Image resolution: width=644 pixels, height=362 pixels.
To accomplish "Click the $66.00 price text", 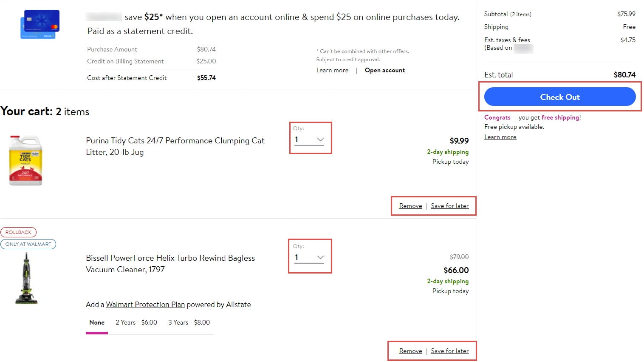I will [x=456, y=270].
